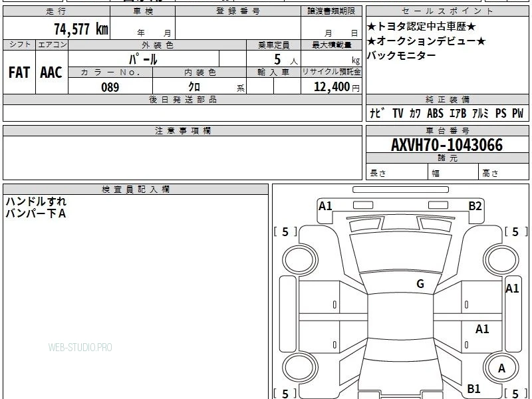Click the バックモニター sales point
532x399 pixels.
pos(402,55)
